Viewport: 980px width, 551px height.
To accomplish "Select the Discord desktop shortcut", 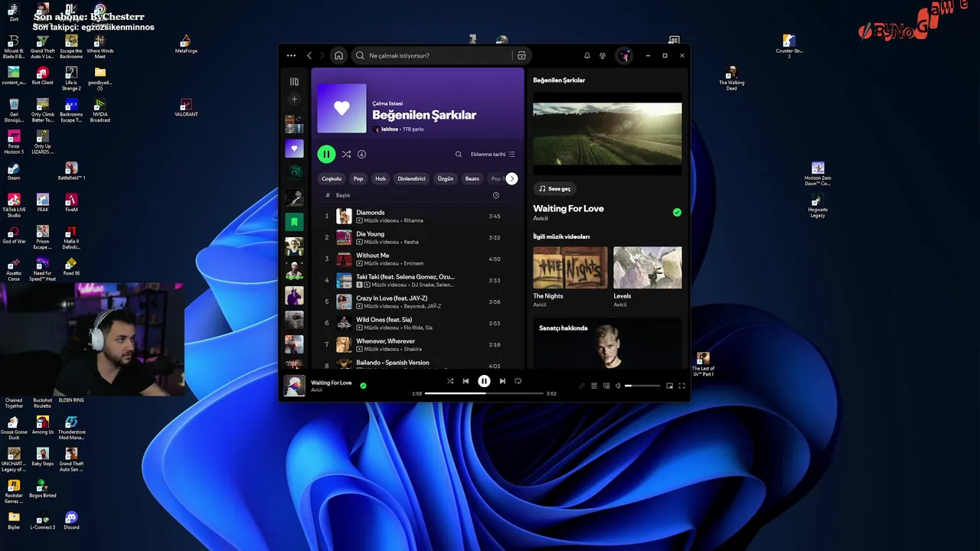I will pyautogui.click(x=71, y=520).
